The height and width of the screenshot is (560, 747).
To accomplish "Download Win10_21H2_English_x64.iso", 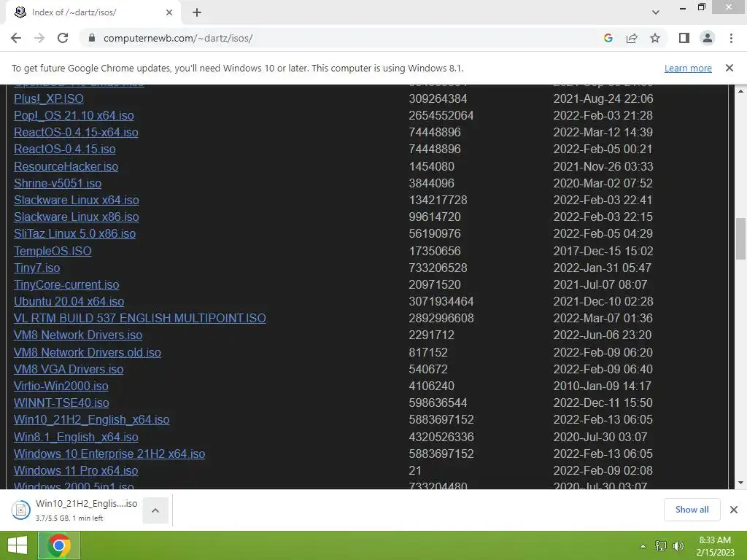I will click(x=91, y=419).
